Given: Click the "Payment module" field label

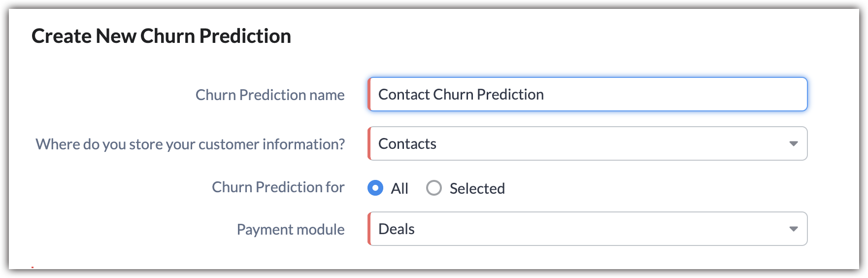Looking at the screenshot, I should (291, 229).
